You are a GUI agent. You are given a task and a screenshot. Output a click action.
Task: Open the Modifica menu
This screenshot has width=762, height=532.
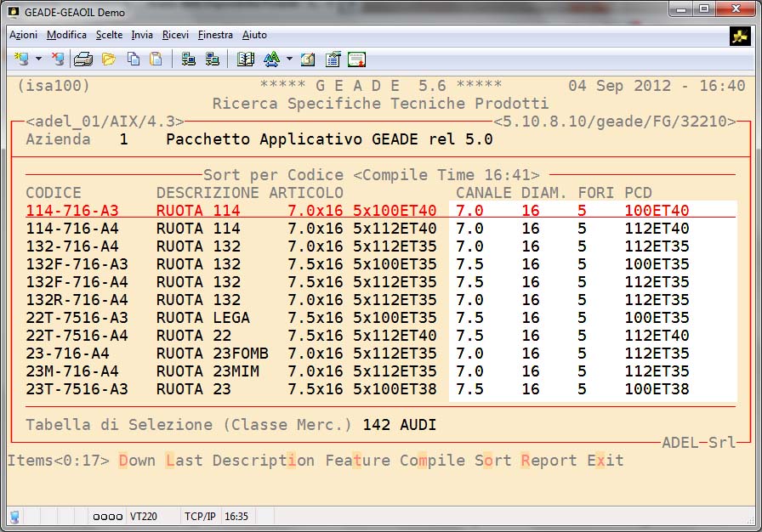(66, 35)
